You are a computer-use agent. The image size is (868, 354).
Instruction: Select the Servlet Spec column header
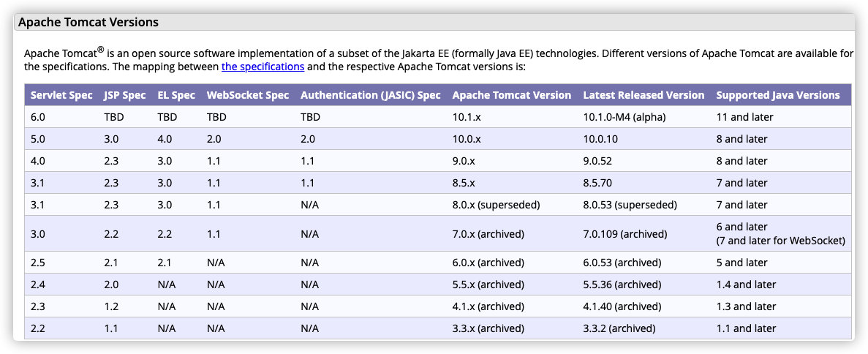61,95
